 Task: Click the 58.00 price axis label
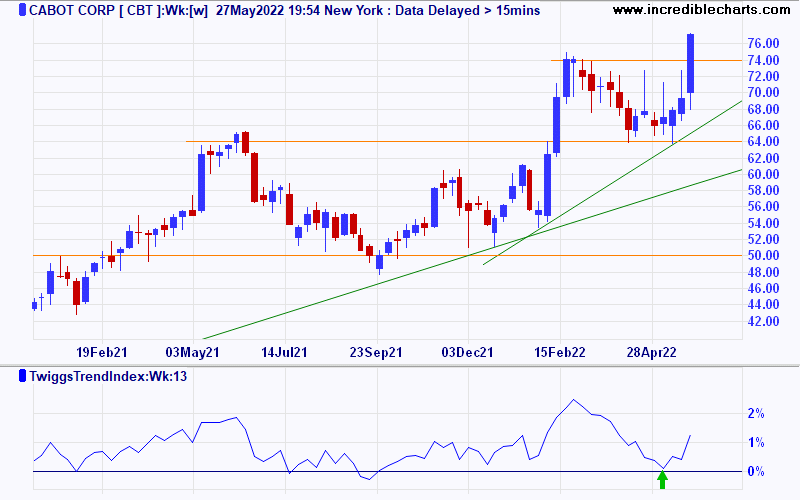point(763,190)
